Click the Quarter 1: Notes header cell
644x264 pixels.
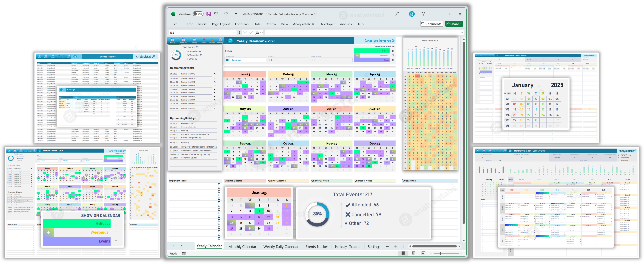(x=245, y=181)
